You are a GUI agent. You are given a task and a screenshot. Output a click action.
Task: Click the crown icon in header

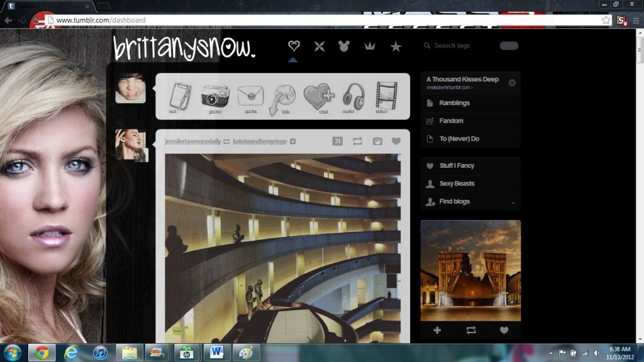[x=370, y=45]
